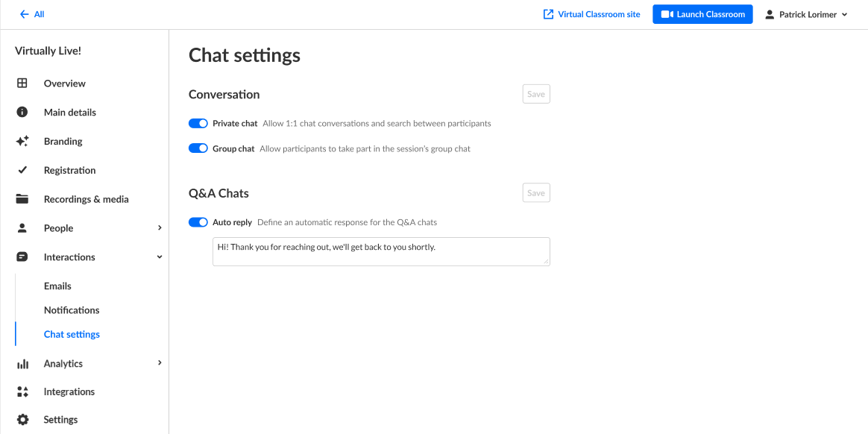
Task: Go back using the All arrow link
Action: click(32, 14)
